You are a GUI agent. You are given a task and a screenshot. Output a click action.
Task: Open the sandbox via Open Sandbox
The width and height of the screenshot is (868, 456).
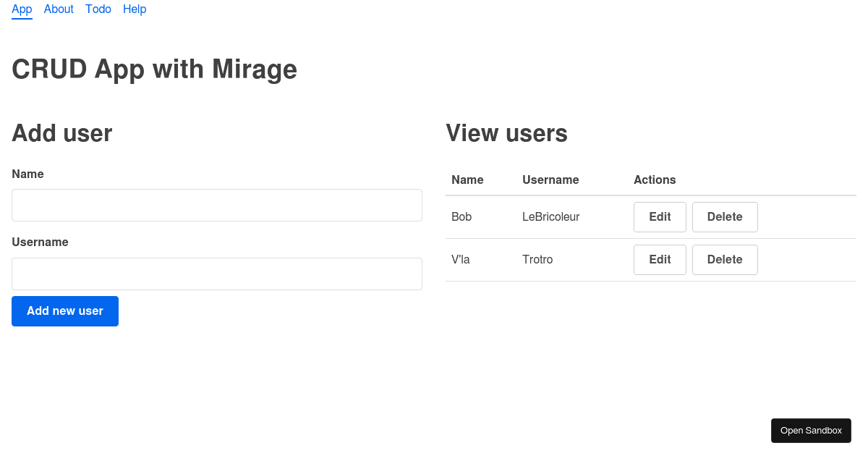(x=811, y=430)
